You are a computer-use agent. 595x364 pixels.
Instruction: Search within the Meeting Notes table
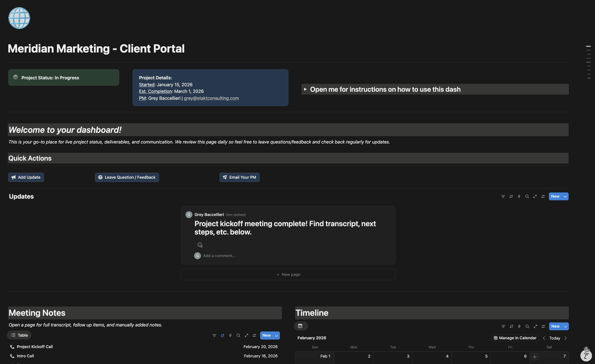pos(238,335)
